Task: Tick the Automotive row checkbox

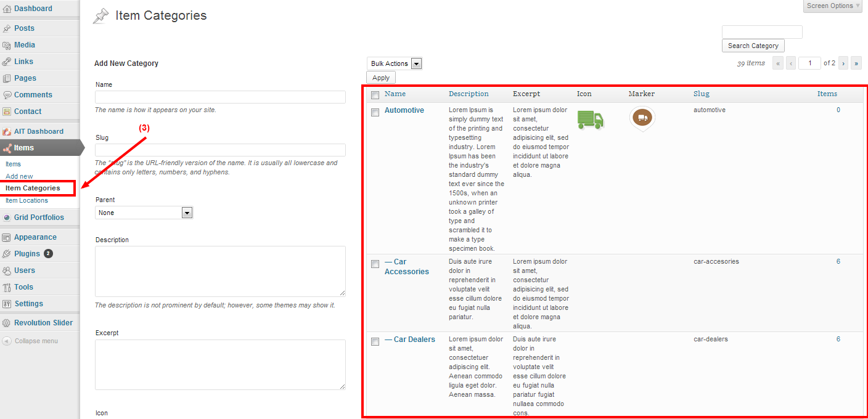Action: 375,112
